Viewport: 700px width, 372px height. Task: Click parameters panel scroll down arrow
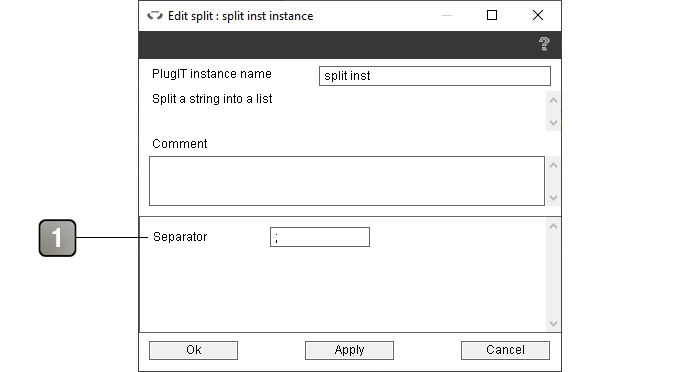(553, 324)
